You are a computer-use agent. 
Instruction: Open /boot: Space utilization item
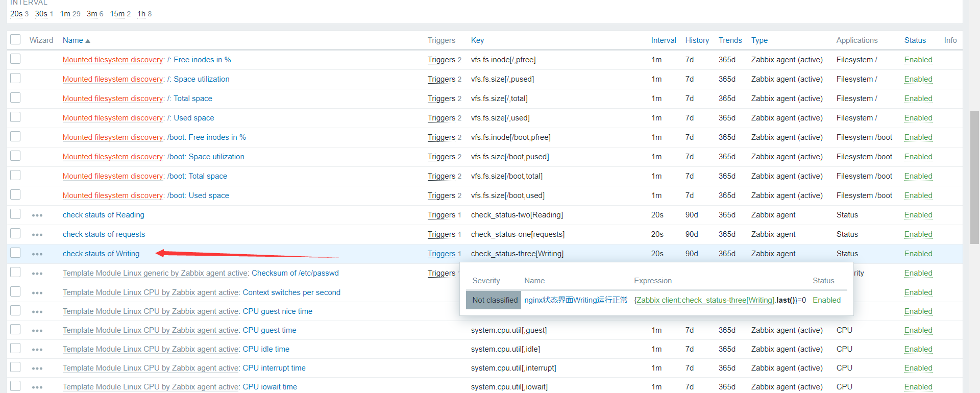pos(206,157)
